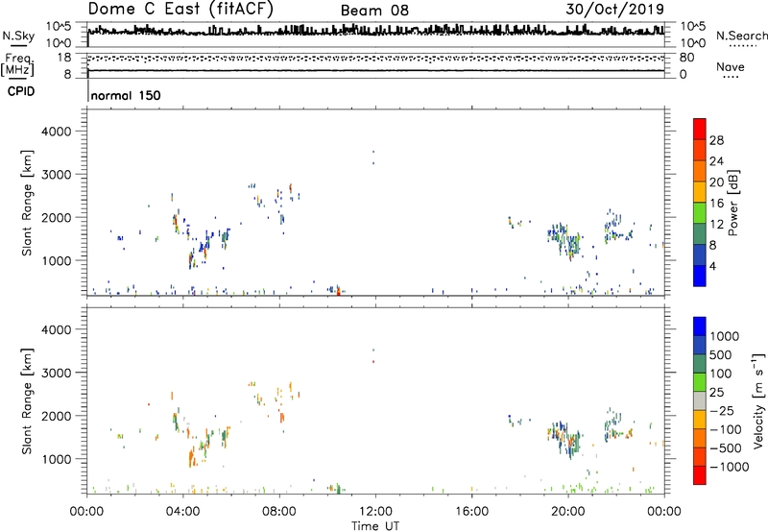Screen dimensions: 768x532
Task: Click the bright blue bottom Power colorbar segment
Action: coord(700,276)
